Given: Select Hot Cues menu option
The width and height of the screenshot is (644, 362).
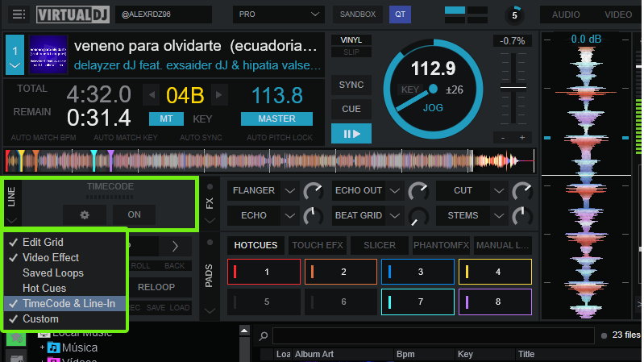Looking at the screenshot, I should [x=64, y=288].
